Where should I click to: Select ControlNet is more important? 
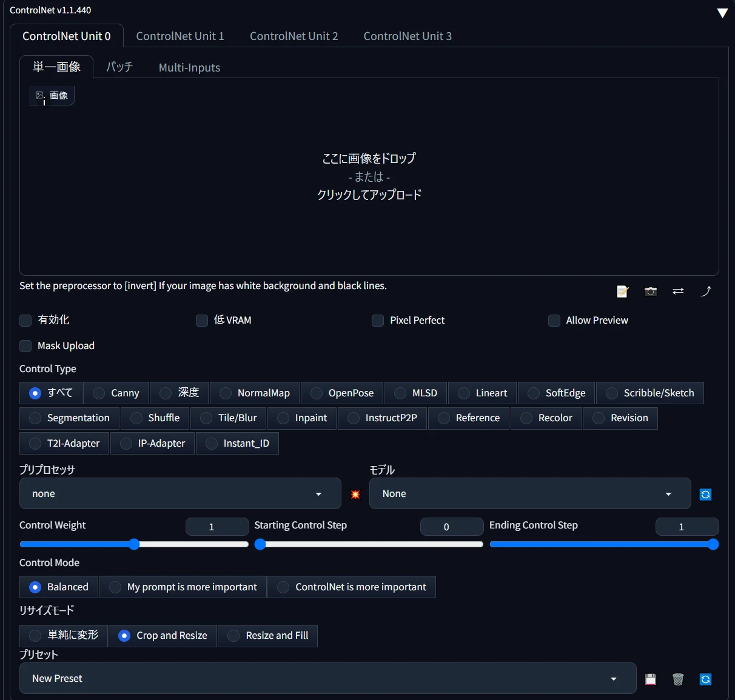point(352,587)
